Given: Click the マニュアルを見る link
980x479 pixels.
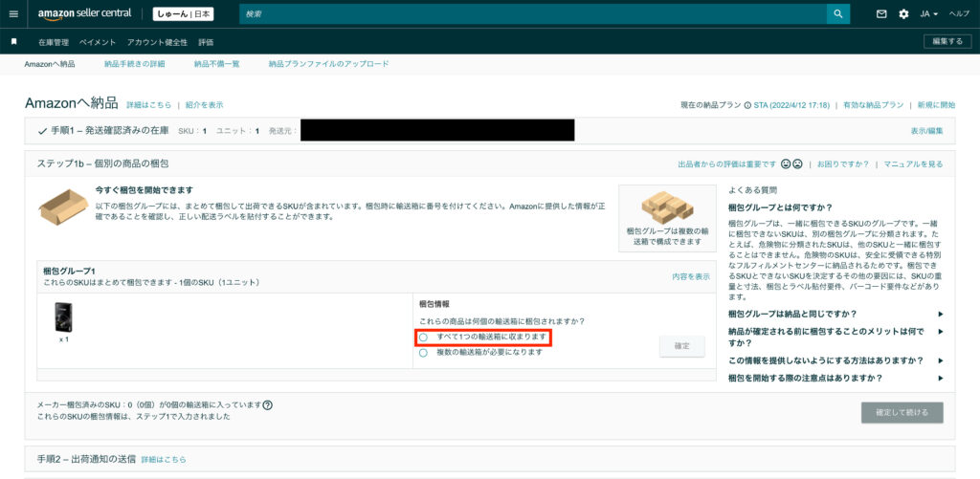Looking at the screenshot, I should (913, 164).
